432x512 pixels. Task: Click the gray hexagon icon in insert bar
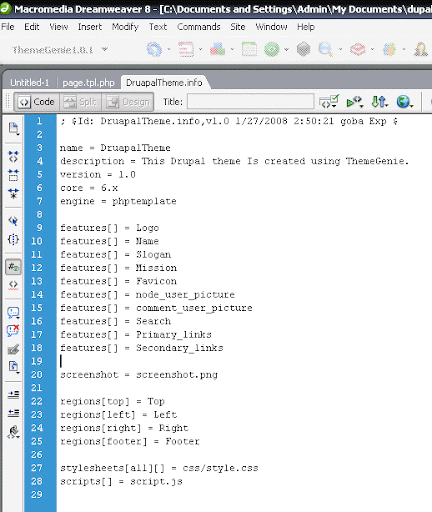303,49
